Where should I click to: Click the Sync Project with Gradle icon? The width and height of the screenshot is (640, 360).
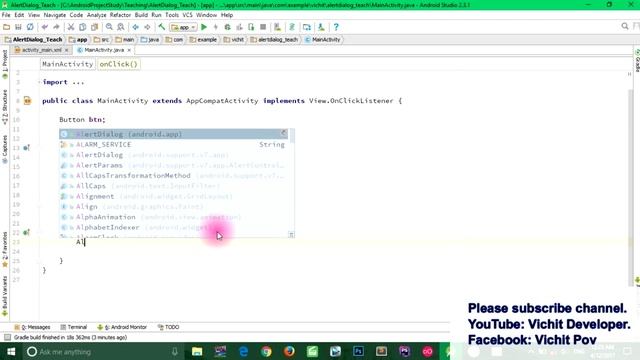click(x=292, y=27)
